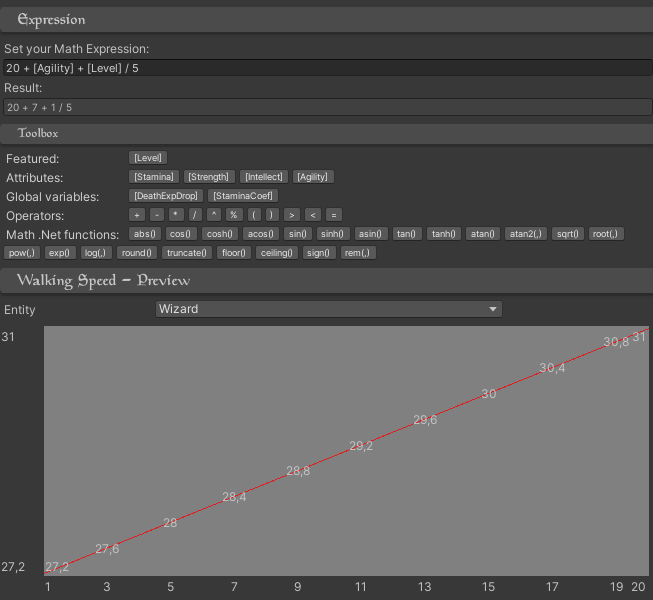Click the 29,2 data point on graph
The width and height of the screenshot is (653, 600).
coord(361,446)
